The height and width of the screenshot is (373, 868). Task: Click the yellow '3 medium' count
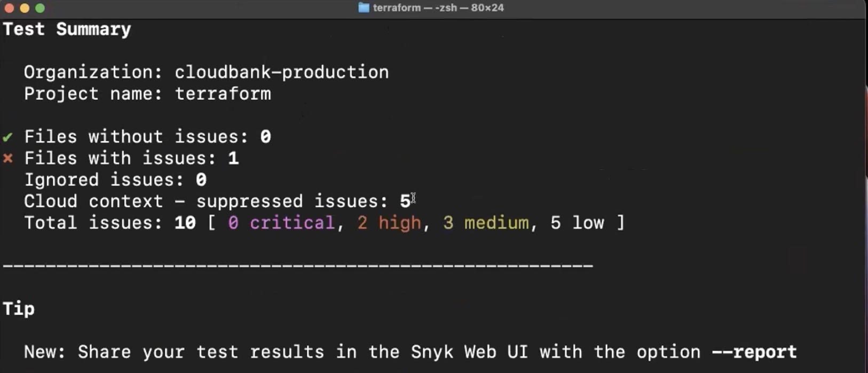[x=486, y=223]
